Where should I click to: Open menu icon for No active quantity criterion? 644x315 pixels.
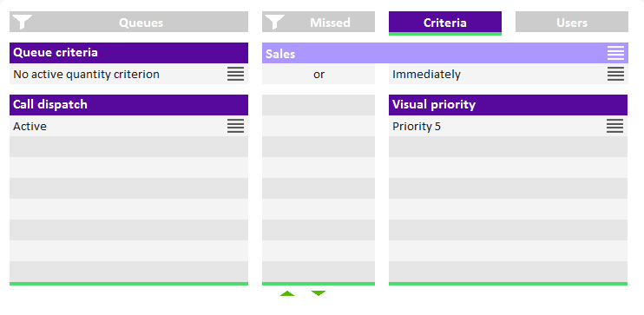click(235, 74)
